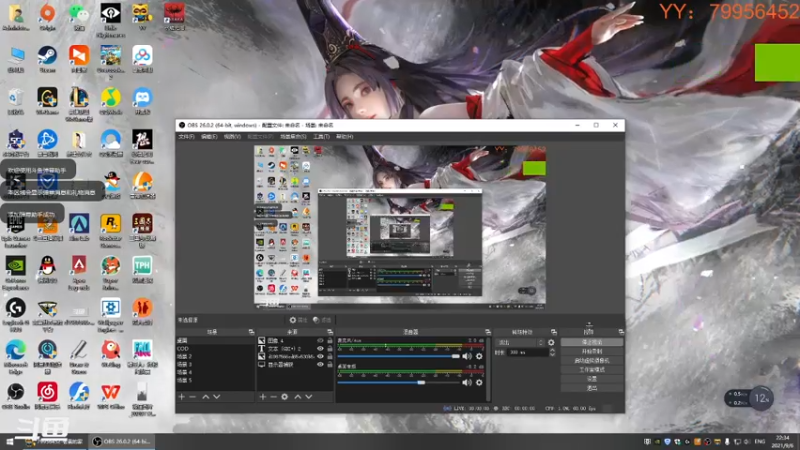This screenshot has width=800, height=450.
Task: Remove selected scene with the minus icon
Action: pos(192,396)
